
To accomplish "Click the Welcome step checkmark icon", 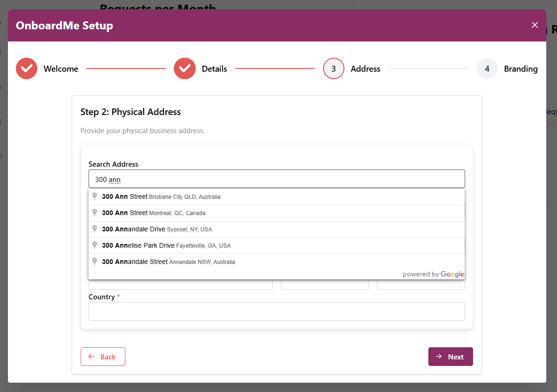I will point(27,69).
